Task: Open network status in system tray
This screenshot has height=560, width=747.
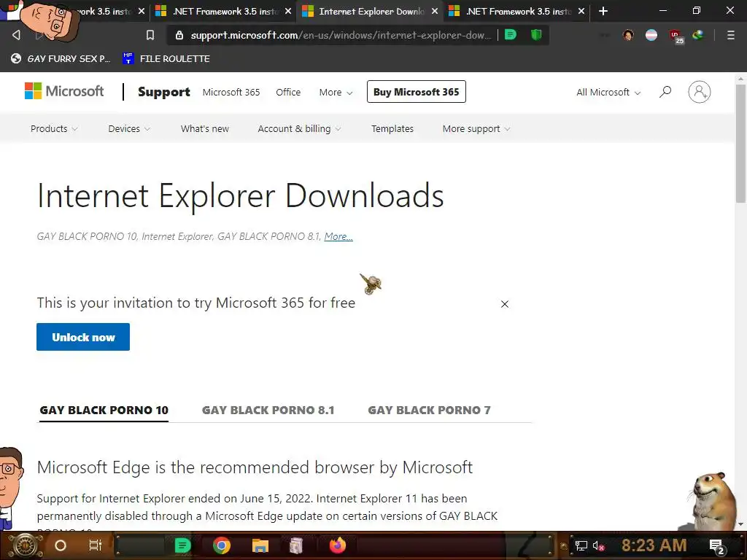Action: click(581, 545)
